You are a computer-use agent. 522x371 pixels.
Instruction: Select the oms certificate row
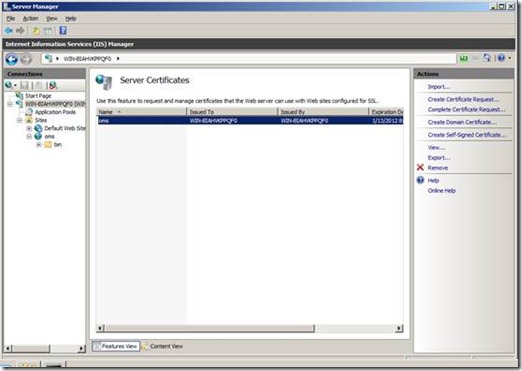[x=250, y=121]
